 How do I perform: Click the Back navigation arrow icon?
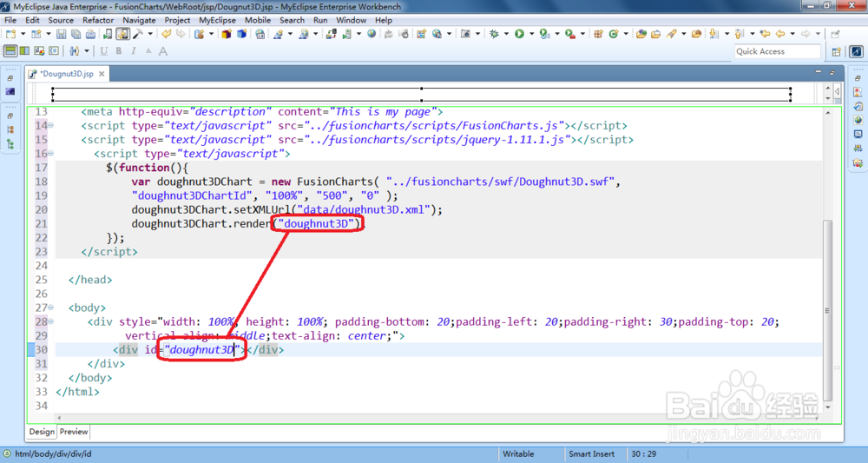pos(780,35)
